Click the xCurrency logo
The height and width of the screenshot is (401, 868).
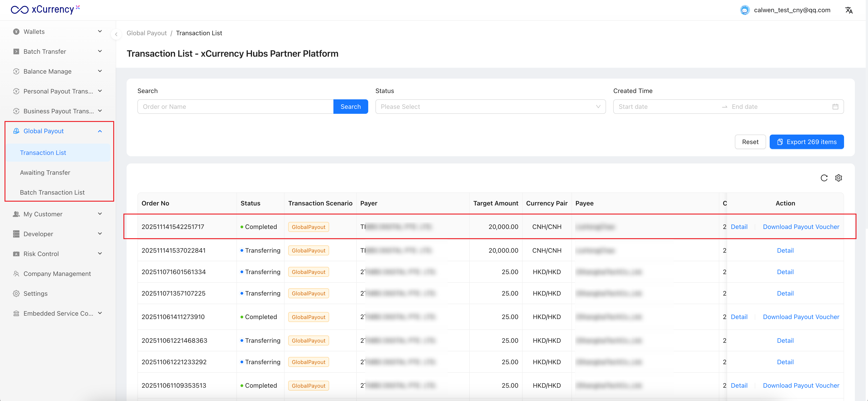pyautogui.click(x=45, y=9)
